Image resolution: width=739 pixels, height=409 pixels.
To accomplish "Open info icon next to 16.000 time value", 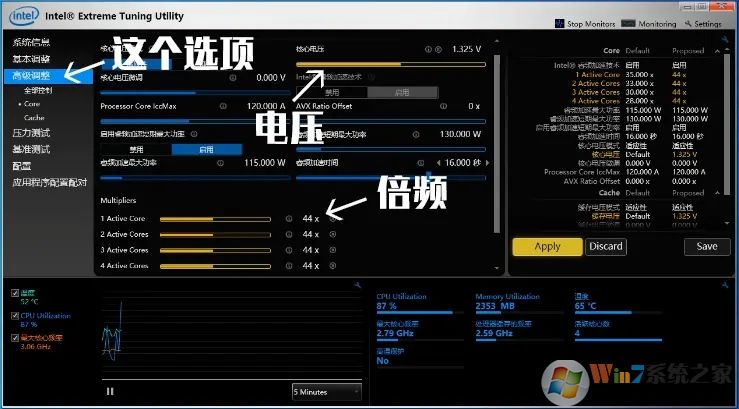I will point(420,163).
